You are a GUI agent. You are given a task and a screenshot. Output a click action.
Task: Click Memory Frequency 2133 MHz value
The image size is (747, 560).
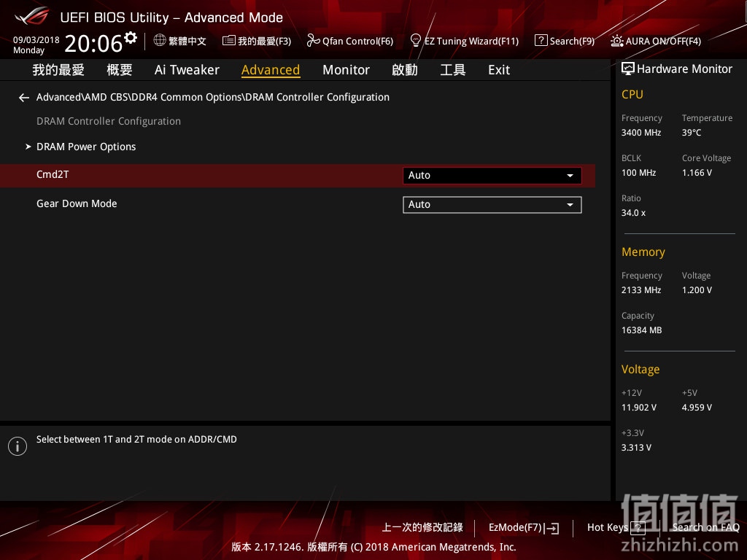coord(641,289)
